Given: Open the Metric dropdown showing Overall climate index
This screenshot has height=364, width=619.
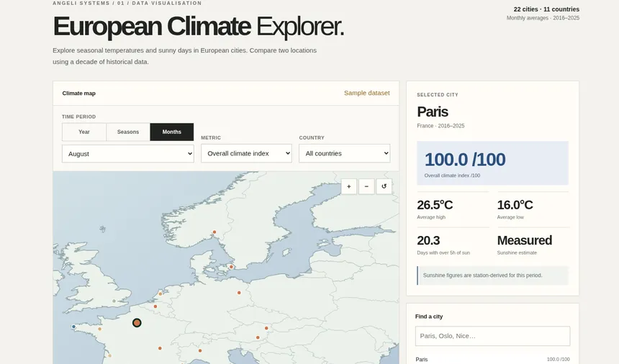Looking at the screenshot, I should click(246, 153).
